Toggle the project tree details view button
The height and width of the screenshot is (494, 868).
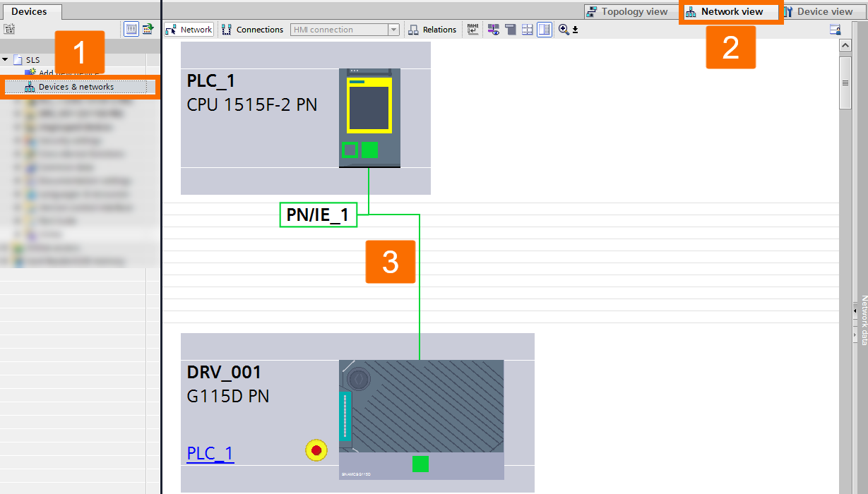131,29
